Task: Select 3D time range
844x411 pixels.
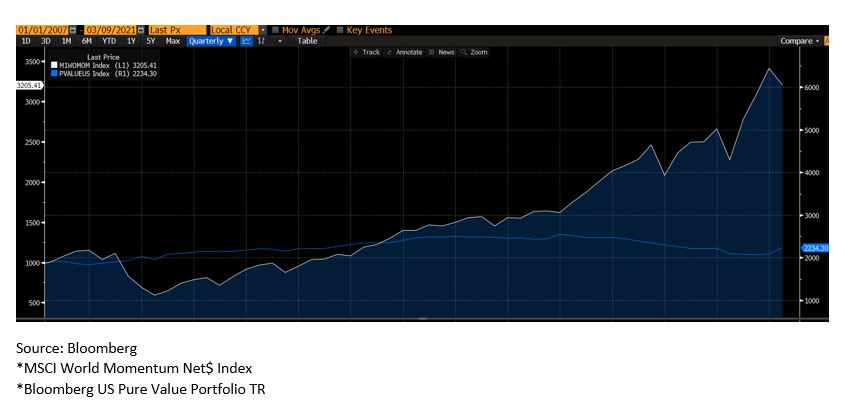Action: tap(46, 41)
